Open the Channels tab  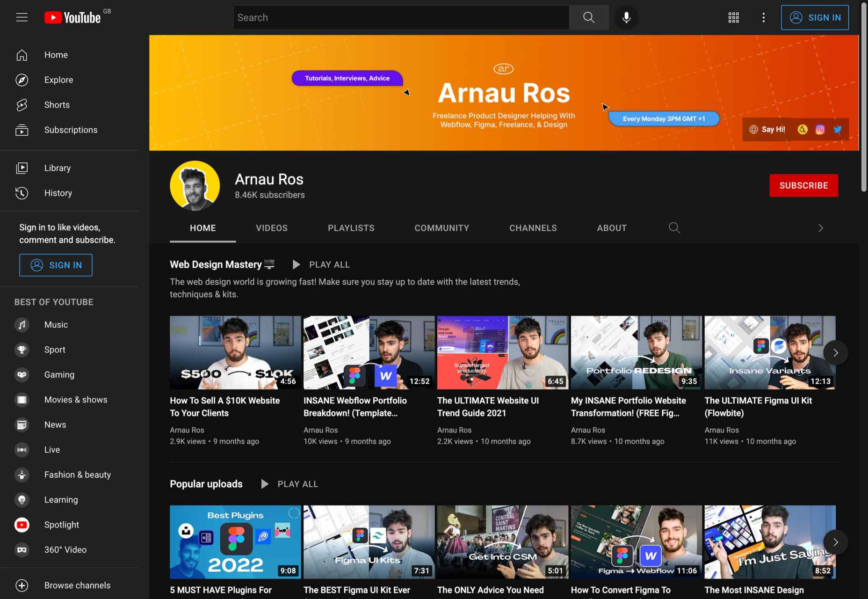point(533,228)
